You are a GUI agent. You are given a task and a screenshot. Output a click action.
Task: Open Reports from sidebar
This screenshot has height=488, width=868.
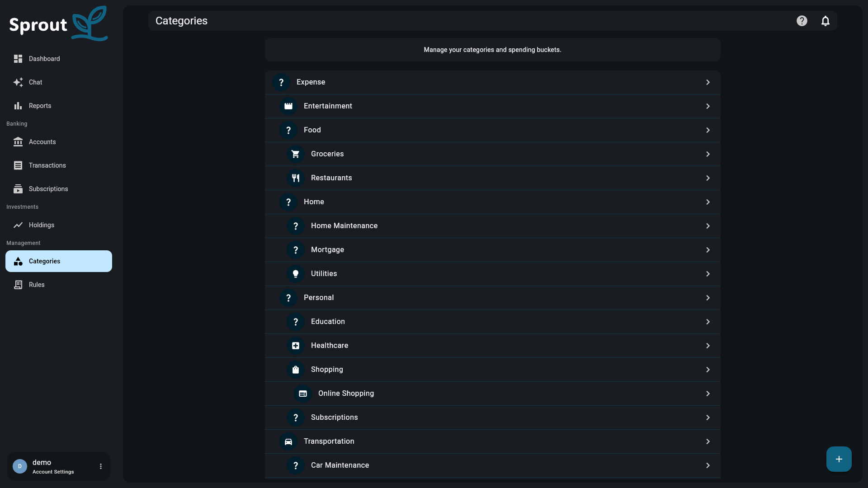59,106
